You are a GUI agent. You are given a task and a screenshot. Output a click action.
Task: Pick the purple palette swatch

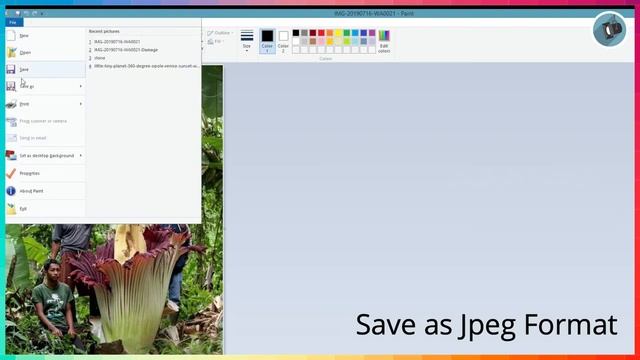(372, 33)
